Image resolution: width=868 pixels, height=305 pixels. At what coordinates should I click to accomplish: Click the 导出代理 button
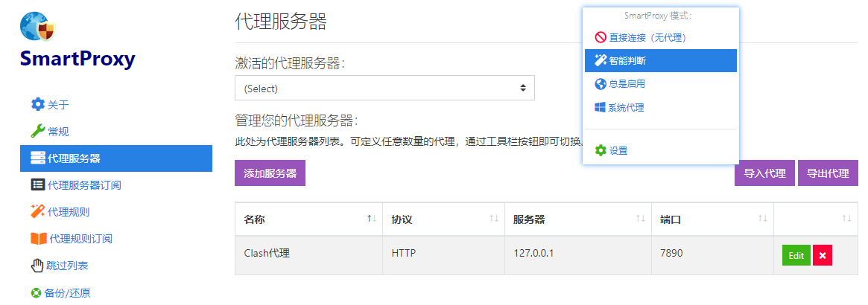pyautogui.click(x=828, y=173)
